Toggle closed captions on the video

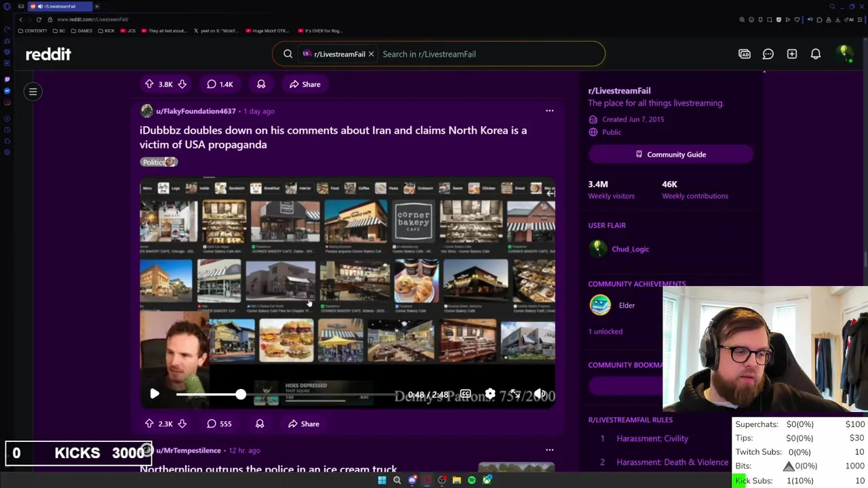(x=465, y=394)
